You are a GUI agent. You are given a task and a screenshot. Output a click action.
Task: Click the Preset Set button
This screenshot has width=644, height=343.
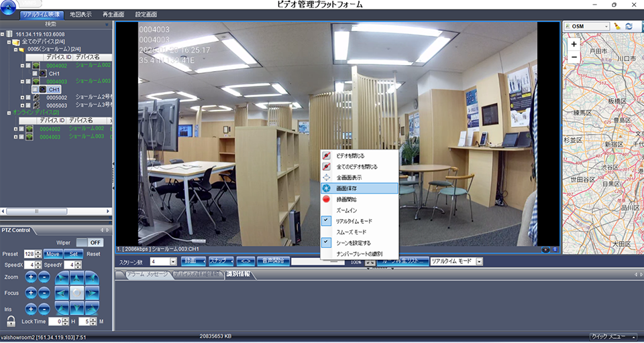click(x=74, y=254)
